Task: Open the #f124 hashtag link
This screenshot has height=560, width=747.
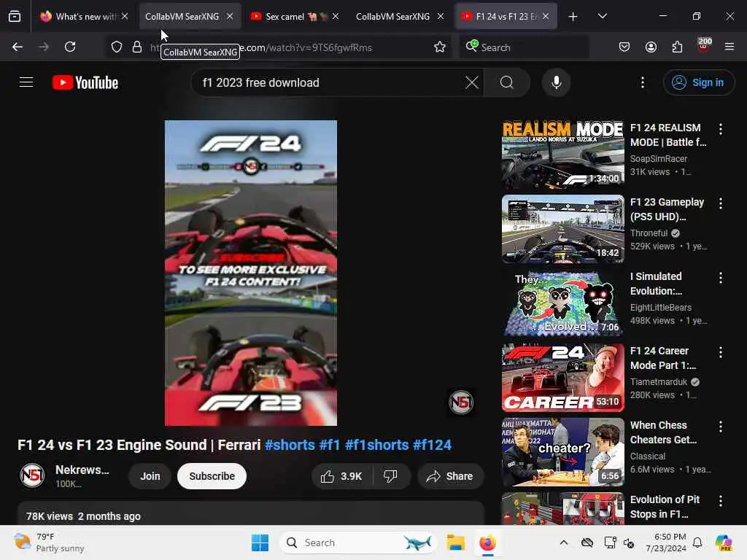Action: click(x=432, y=445)
